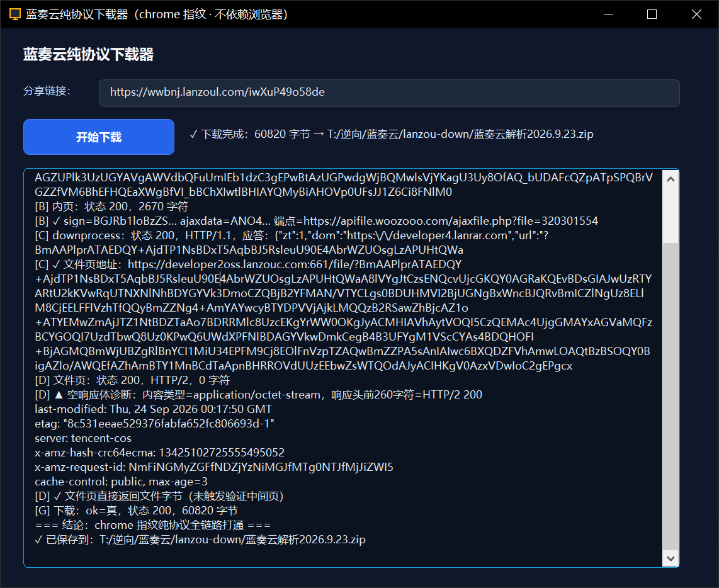Click the etag header line in the log
The width and height of the screenshot is (719, 588).
(x=154, y=424)
